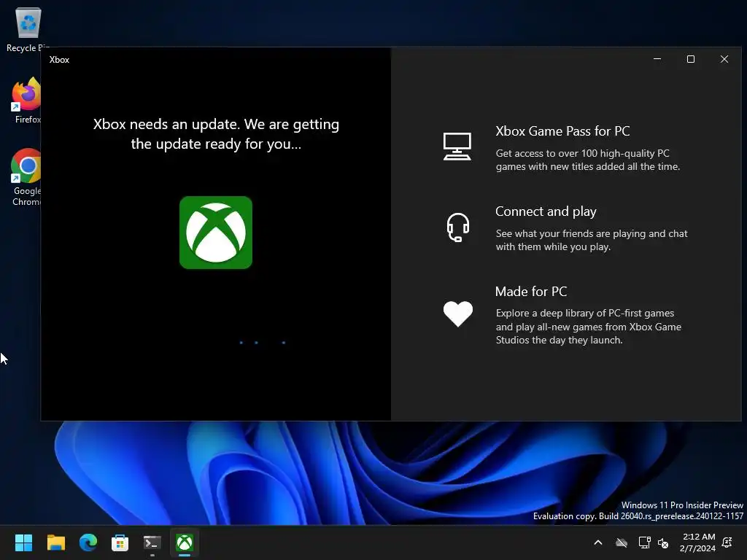
Task: Open the Windows Start menu
Action: [24, 542]
